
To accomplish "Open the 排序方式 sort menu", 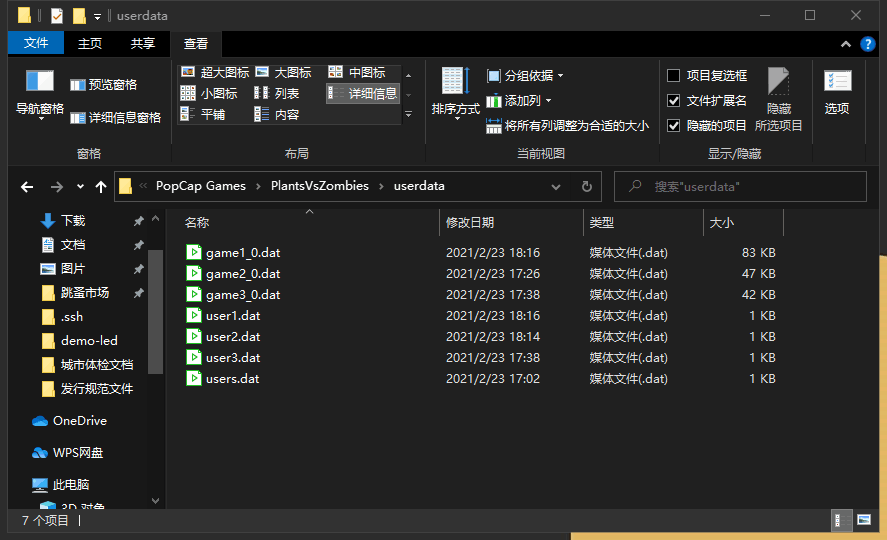I will [455, 94].
